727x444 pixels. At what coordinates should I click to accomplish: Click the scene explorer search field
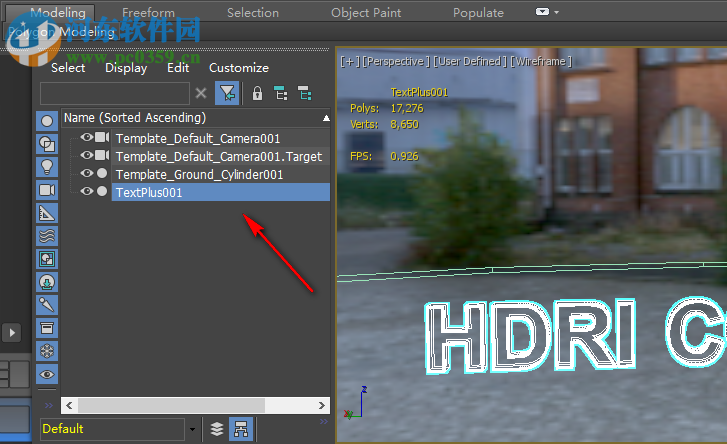[x=115, y=93]
